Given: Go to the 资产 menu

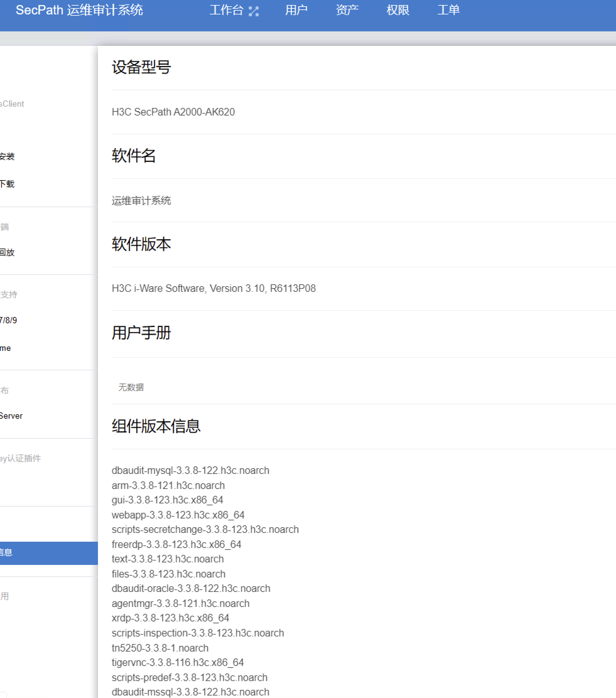Looking at the screenshot, I should click(x=347, y=10).
